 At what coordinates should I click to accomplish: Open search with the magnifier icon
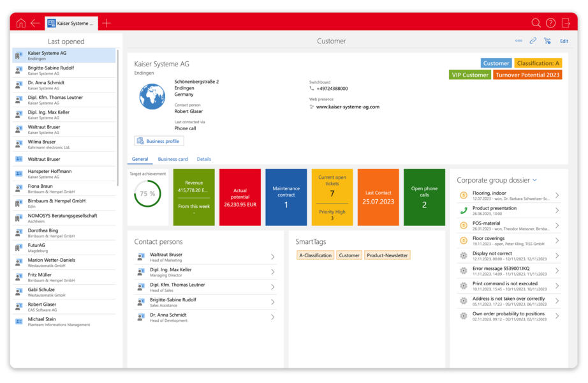[536, 23]
